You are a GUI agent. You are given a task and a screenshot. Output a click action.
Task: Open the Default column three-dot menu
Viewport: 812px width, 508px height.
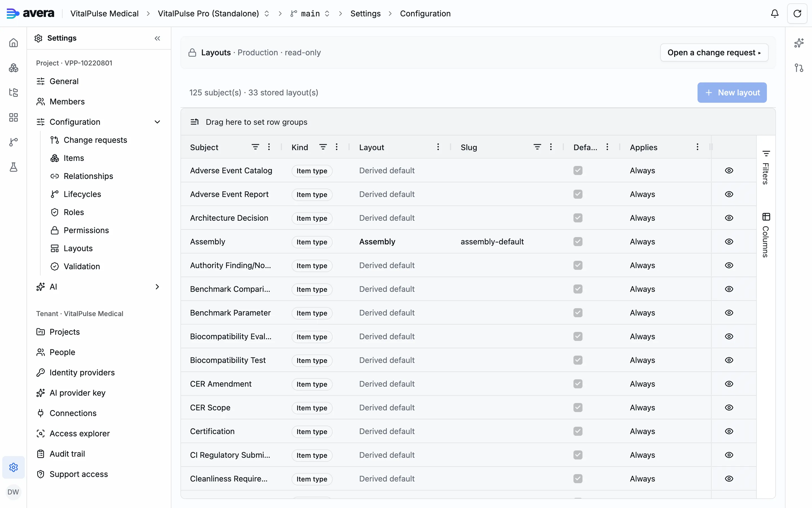(x=607, y=147)
